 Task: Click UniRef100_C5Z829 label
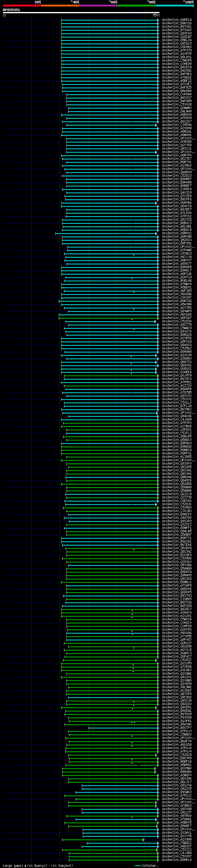click(x=176, y=755)
